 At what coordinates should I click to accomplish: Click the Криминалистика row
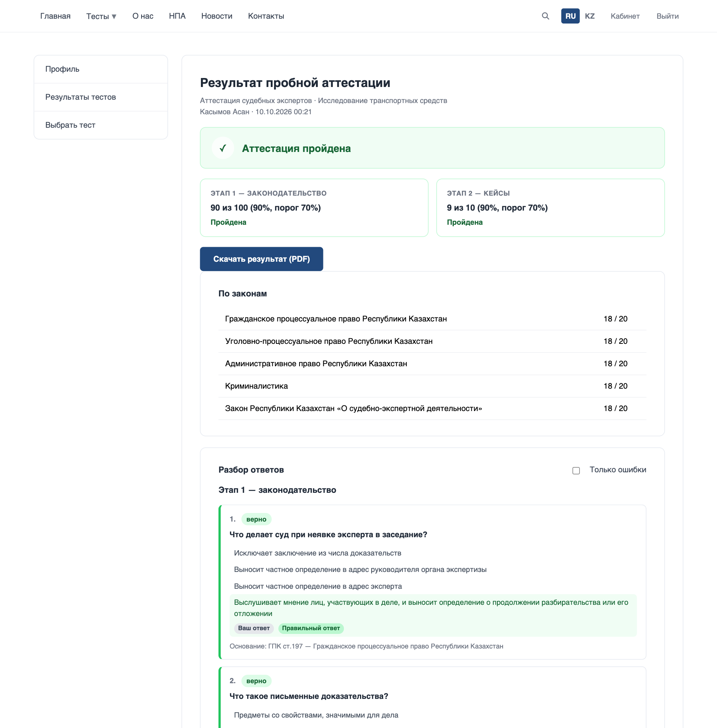pyautogui.click(x=432, y=386)
